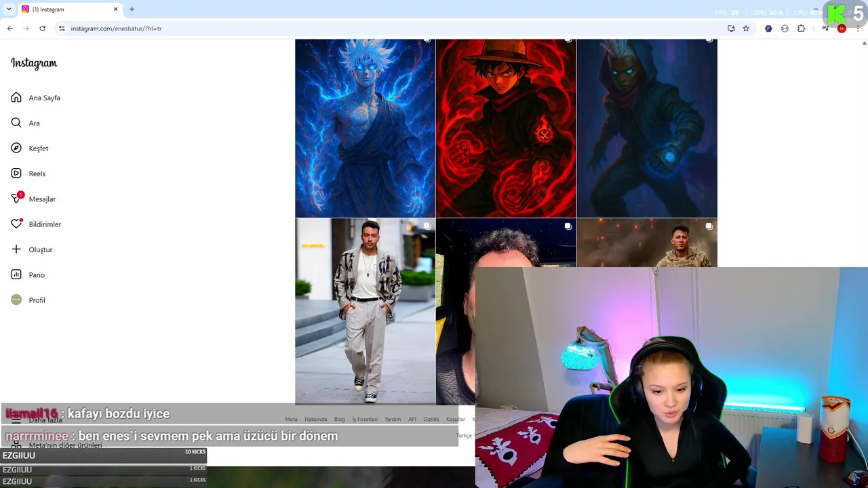The height and width of the screenshot is (488, 868).
Task: Click the Profil label
Action: click(x=37, y=300)
